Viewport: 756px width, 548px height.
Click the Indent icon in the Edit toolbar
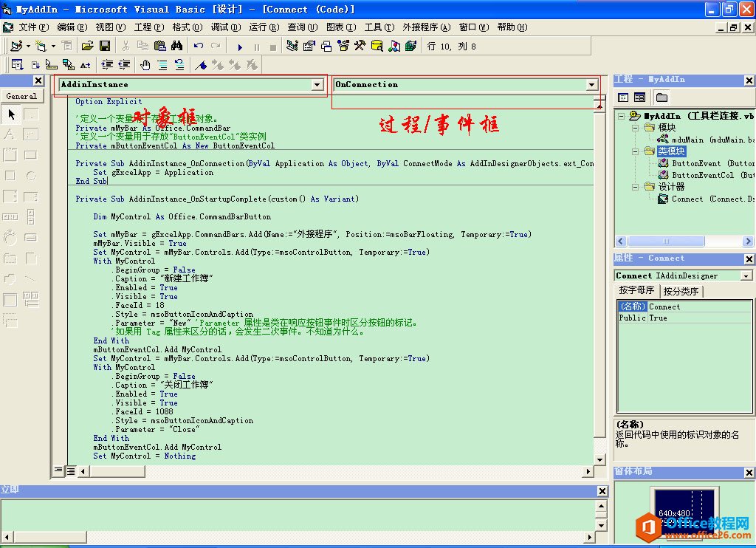pyautogui.click(x=107, y=65)
